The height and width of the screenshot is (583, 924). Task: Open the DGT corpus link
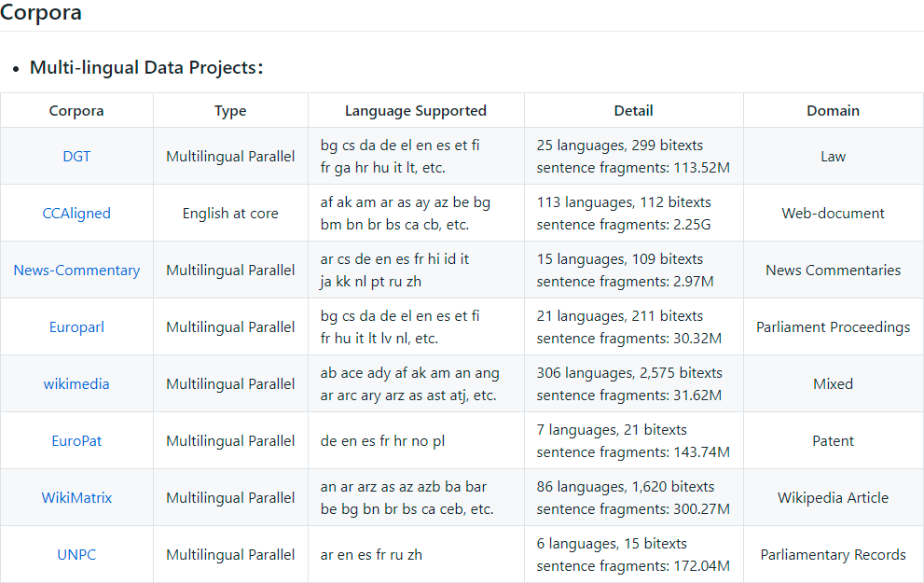[x=76, y=156]
